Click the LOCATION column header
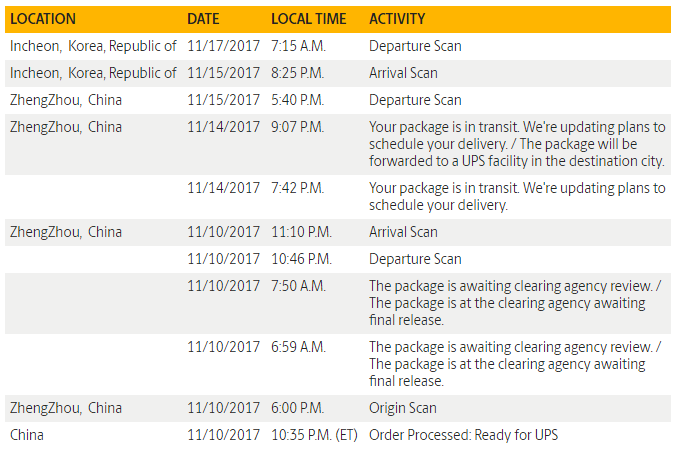679x465 pixels. tap(42, 19)
